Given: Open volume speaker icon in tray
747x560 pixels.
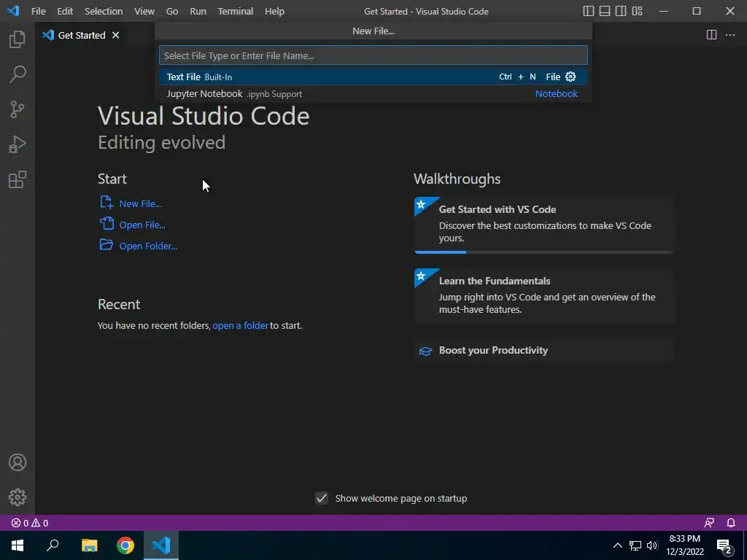Looking at the screenshot, I should click(x=652, y=545).
